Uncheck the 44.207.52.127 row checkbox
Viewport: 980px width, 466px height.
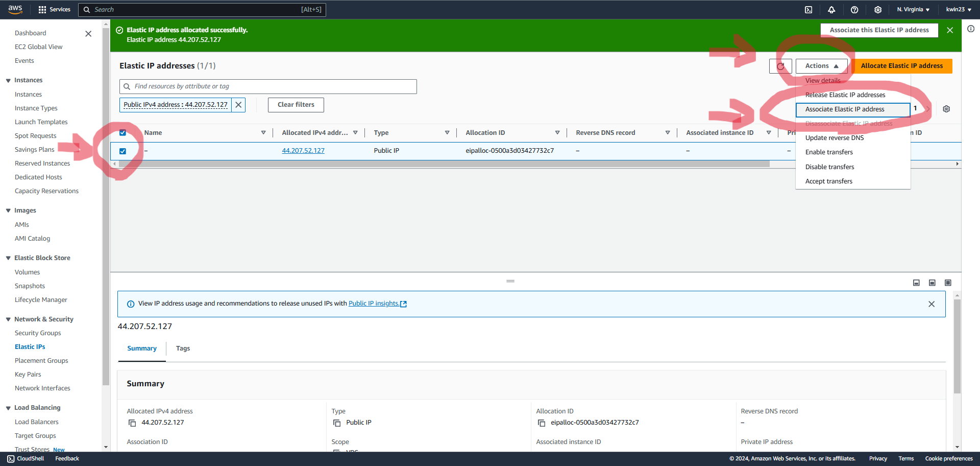[122, 151]
